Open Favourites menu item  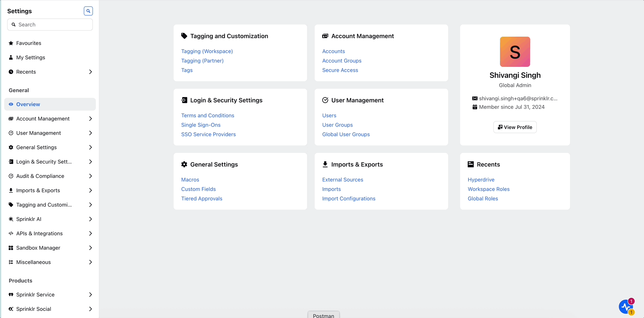click(x=50, y=43)
